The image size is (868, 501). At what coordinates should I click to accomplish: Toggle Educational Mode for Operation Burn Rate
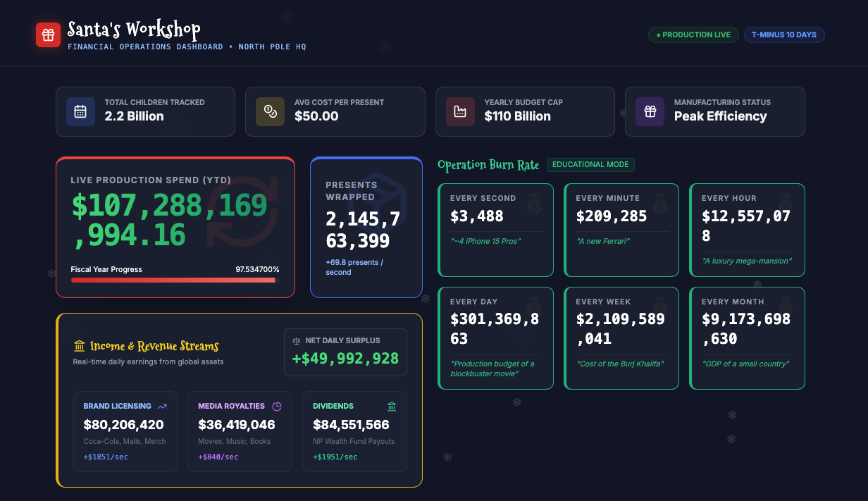coord(590,164)
